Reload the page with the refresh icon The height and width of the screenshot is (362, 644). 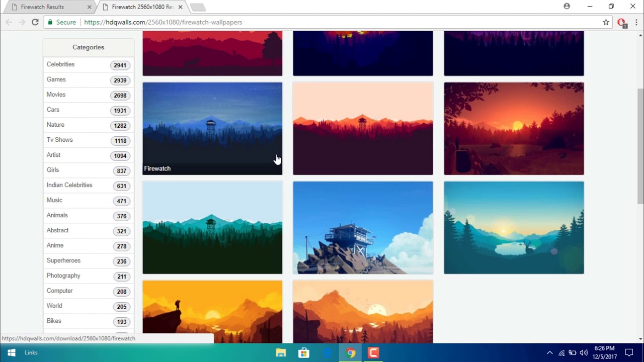click(35, 22)
